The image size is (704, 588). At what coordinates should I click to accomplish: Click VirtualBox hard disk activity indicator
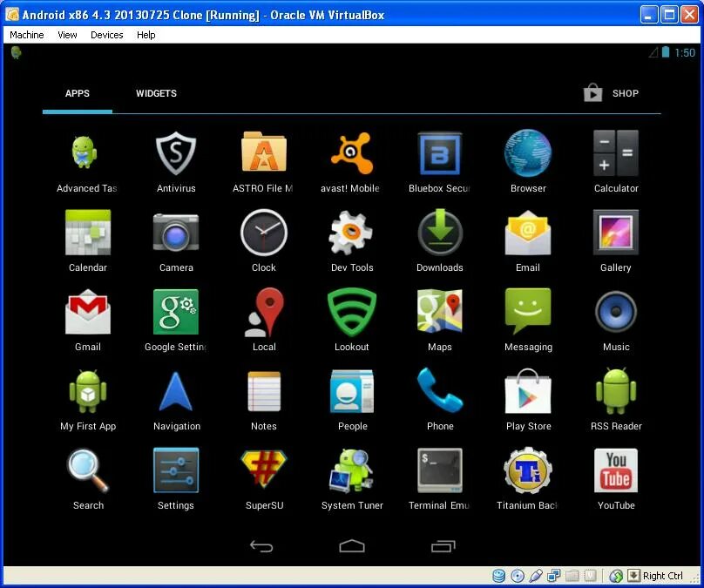click(499, 576)
